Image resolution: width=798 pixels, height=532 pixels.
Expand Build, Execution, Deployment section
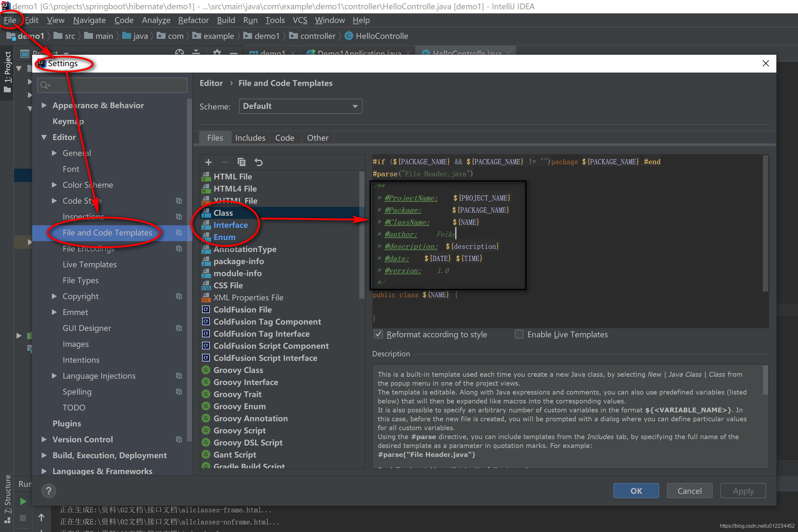click(44, 455)
